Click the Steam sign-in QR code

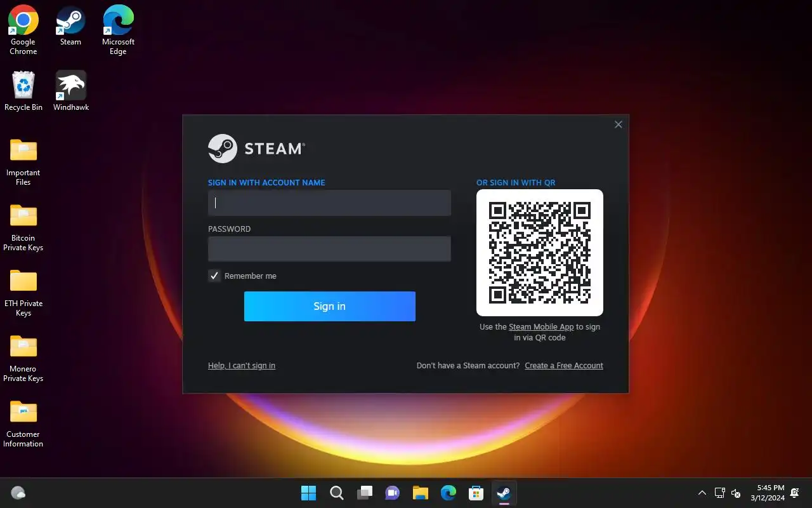click(540, 253)
